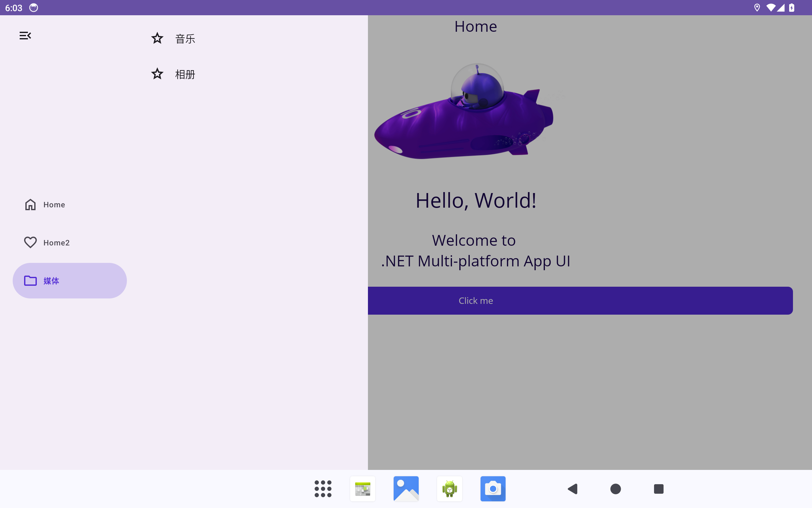The height and width of the screenshot is (508, 812).
Task: Launch the Camera app from taskbar
Action: (493, 489)
